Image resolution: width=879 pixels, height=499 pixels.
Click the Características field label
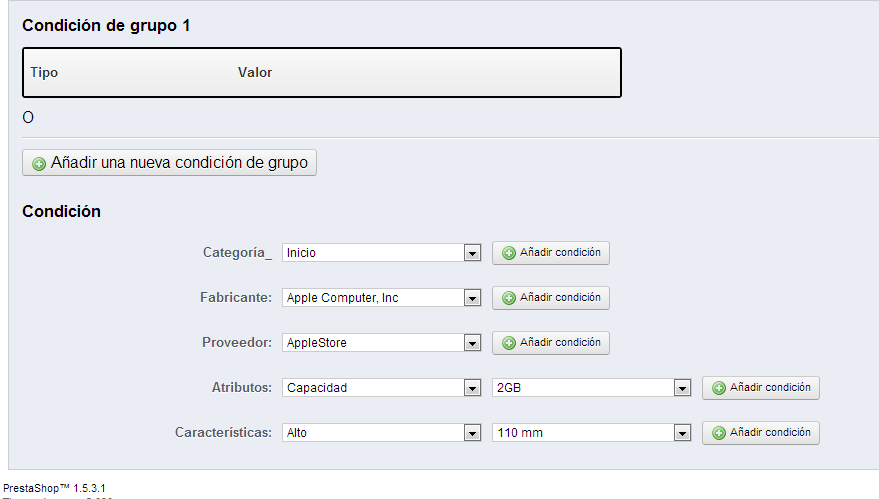click(223, 433)
